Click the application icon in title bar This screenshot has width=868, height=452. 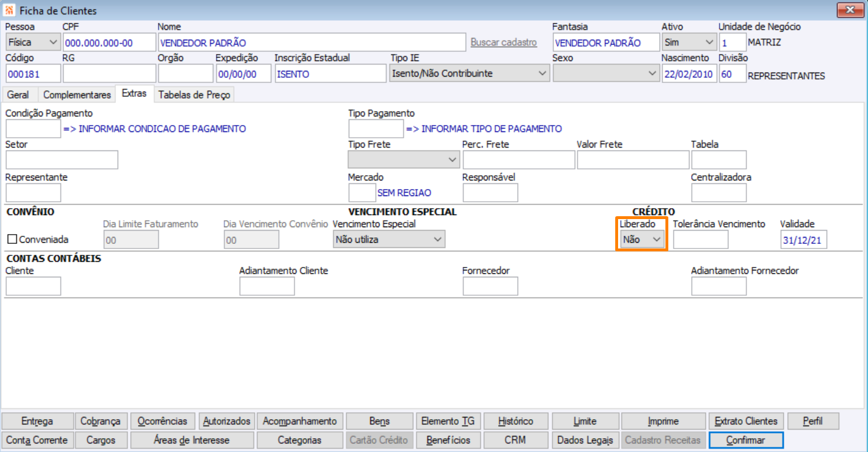10,10
